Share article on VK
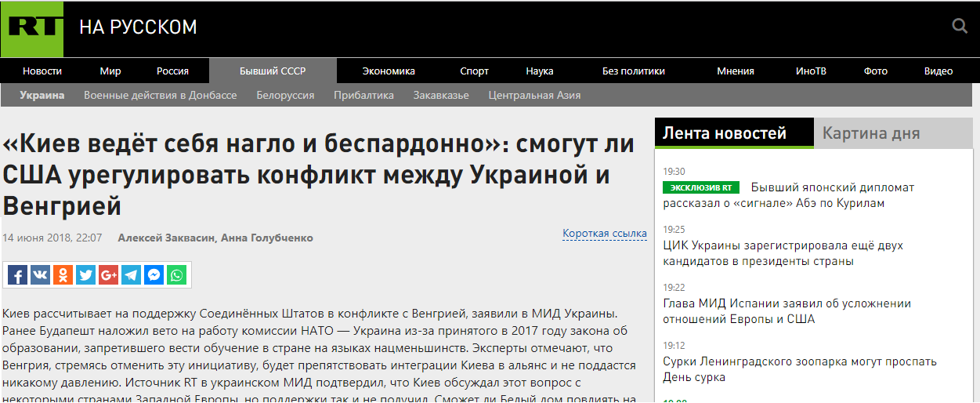 pos(40,274)
